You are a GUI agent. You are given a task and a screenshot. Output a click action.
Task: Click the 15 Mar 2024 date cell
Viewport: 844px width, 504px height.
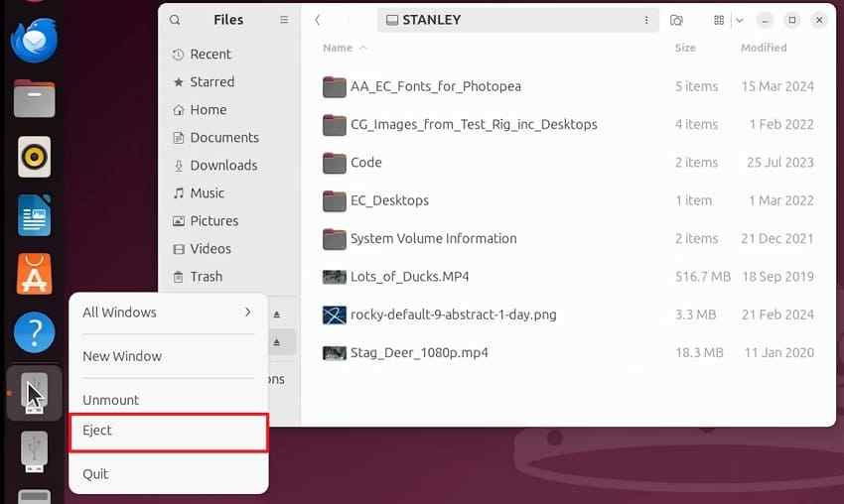pyautogui.click(x=777, y=86)
